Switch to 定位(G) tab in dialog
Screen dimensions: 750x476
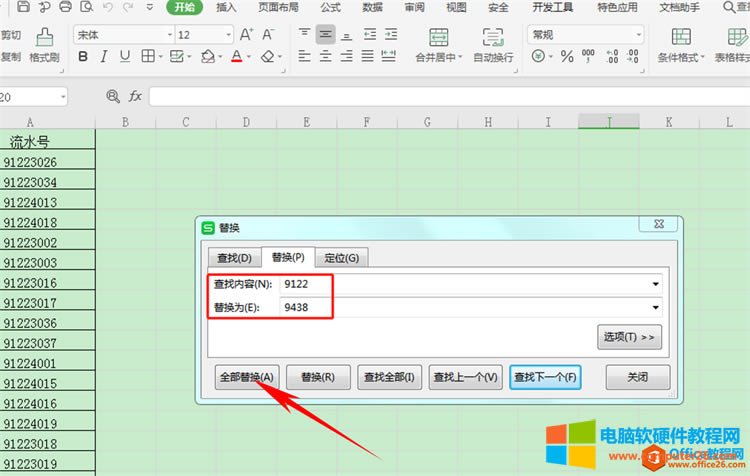click(x=342, y=258)
